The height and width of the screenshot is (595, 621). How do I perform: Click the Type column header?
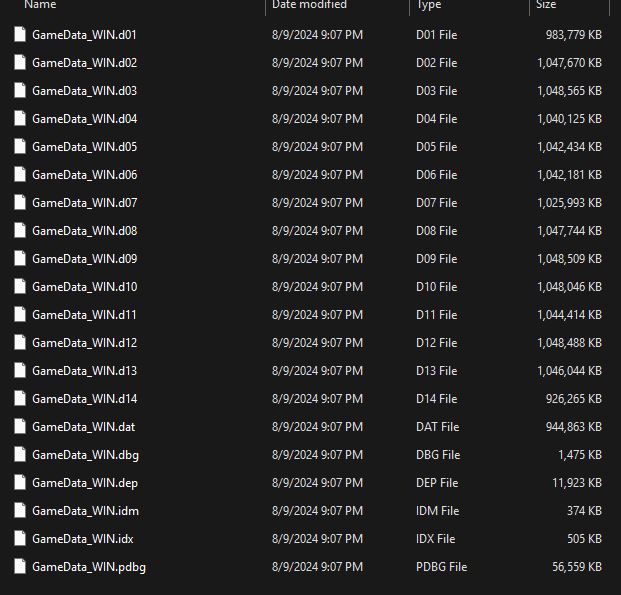[429, 6]
